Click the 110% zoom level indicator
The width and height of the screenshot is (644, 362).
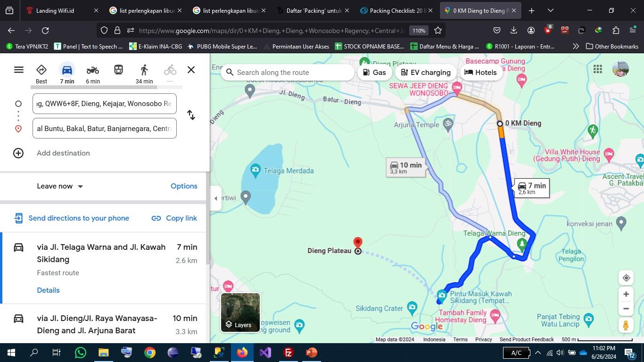coord(419,31)
